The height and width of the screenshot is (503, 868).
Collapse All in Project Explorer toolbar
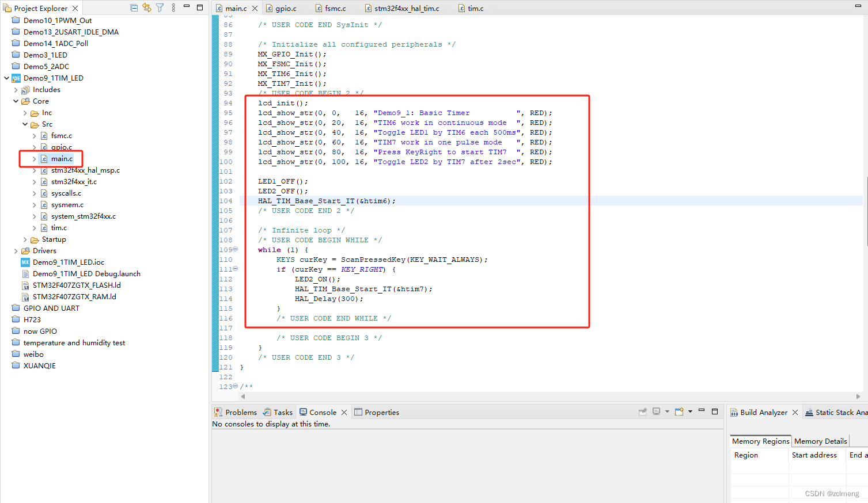pos(134,7)
